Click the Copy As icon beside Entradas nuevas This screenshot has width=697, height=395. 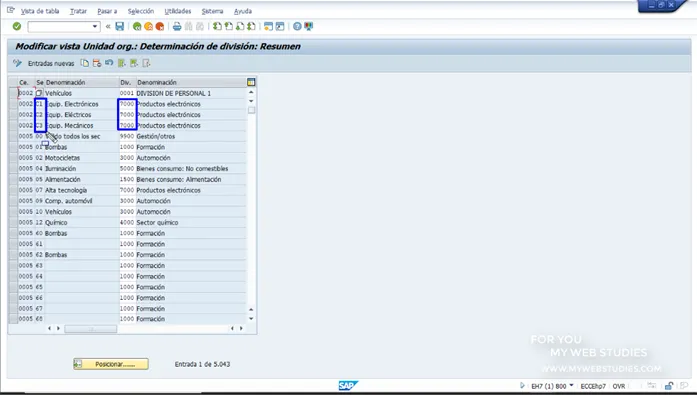[84, 63]
